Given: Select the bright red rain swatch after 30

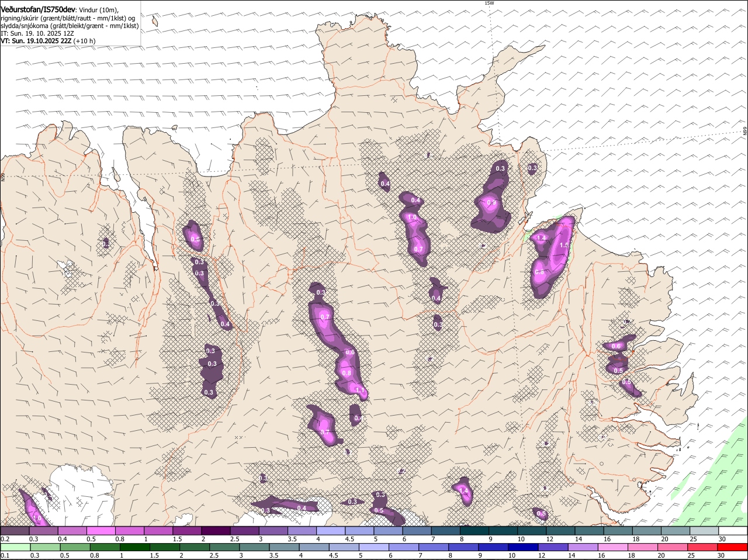Looking at the screenshot, I should [732, 547].
